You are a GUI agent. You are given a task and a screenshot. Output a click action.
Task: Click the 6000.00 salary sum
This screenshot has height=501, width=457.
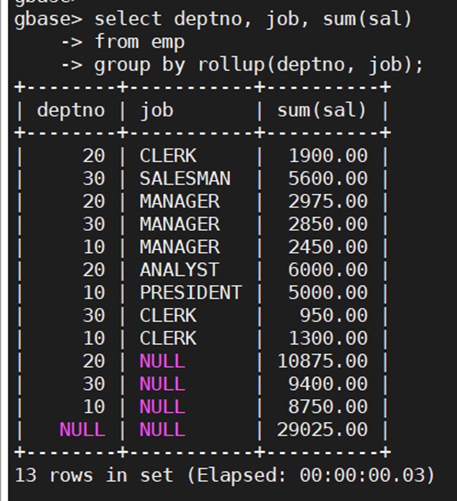click(328, 270)
